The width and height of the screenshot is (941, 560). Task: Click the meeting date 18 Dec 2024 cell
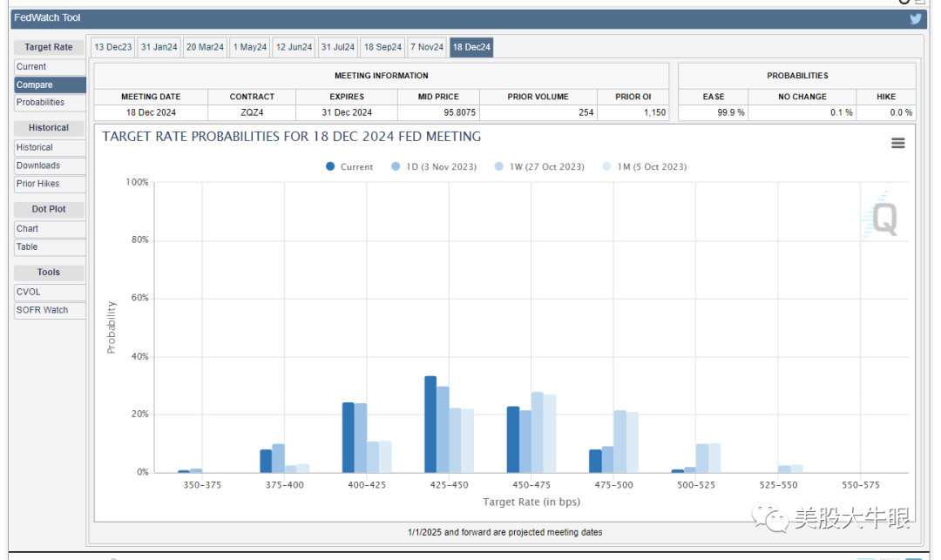coord(151,112)
